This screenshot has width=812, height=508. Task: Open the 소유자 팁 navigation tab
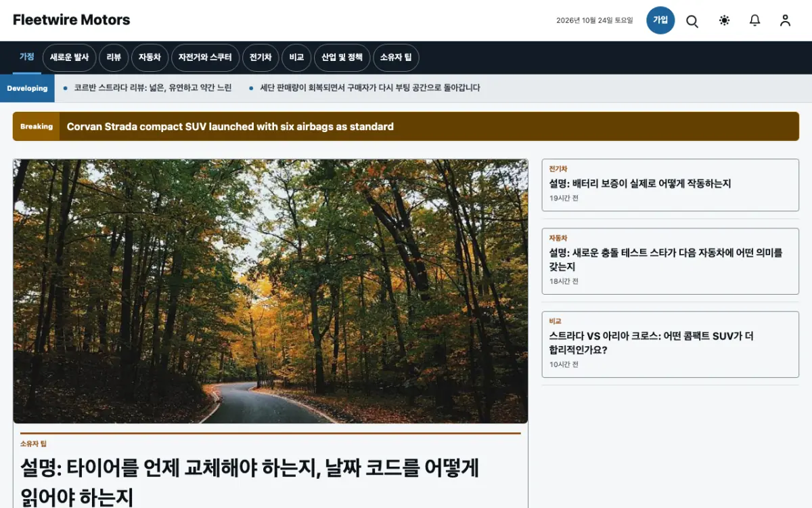tap(396, 58)
